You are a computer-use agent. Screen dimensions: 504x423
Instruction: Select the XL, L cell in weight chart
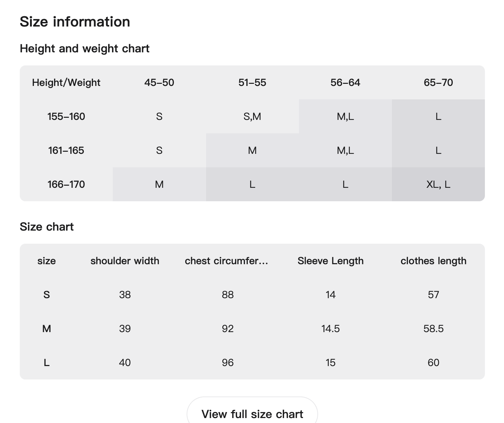(x=438, y=184)
